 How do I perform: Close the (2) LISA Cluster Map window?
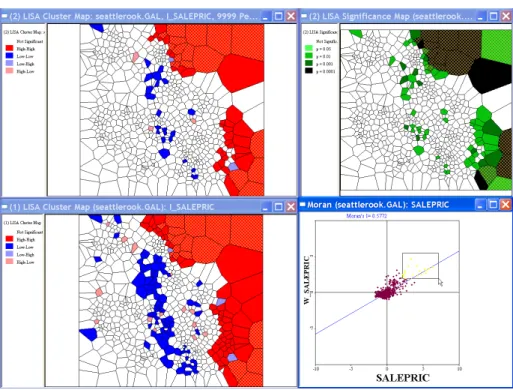[x=291, y=16]
